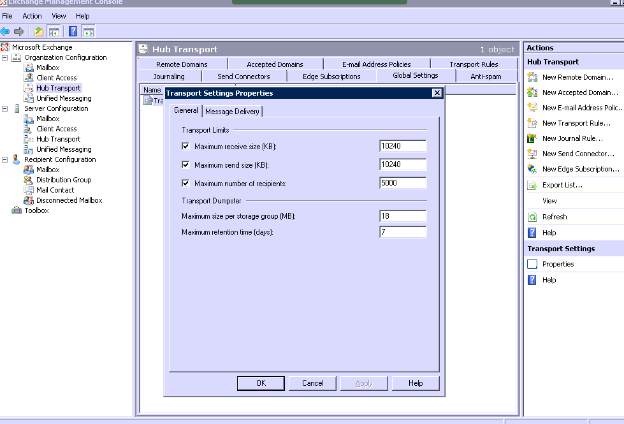Click View action in Actions pane
This screenshot has height=424, width=624.
point(550,201)
